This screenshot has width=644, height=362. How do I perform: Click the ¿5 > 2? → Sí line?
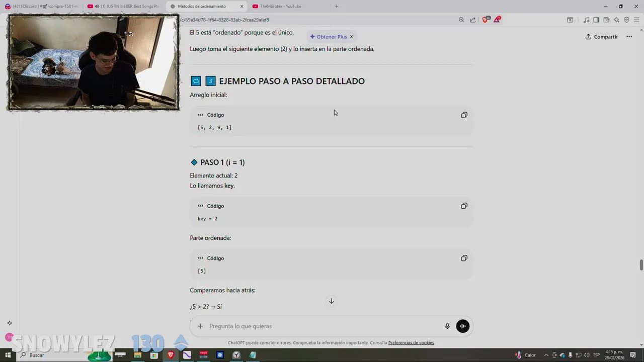click(x=206, y=307)
